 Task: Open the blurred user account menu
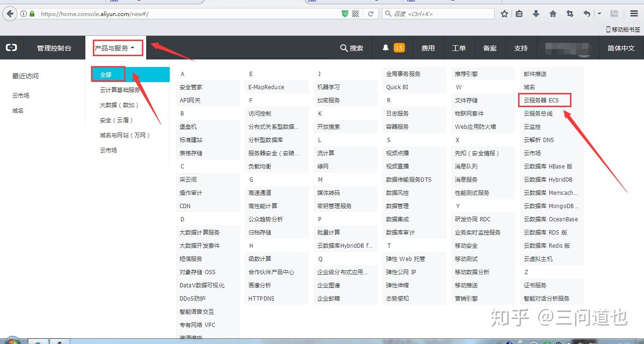click(568, 48)
